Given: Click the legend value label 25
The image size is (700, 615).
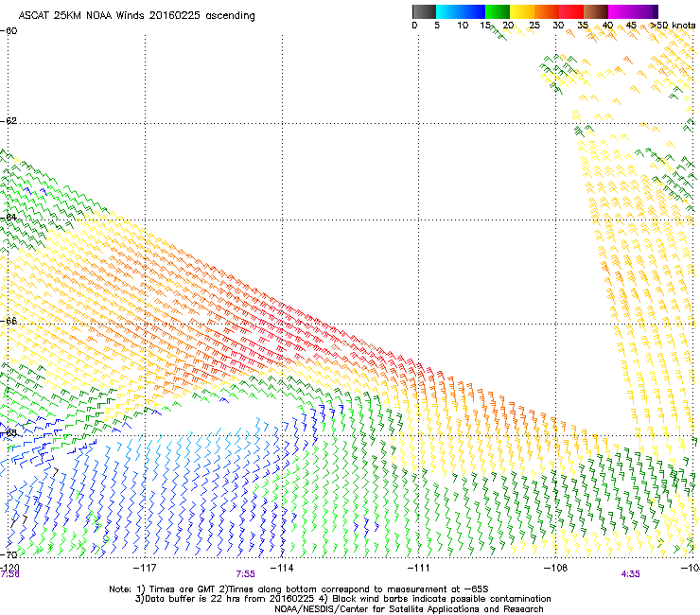Looking at the screenshot, I should coord(534,26).
